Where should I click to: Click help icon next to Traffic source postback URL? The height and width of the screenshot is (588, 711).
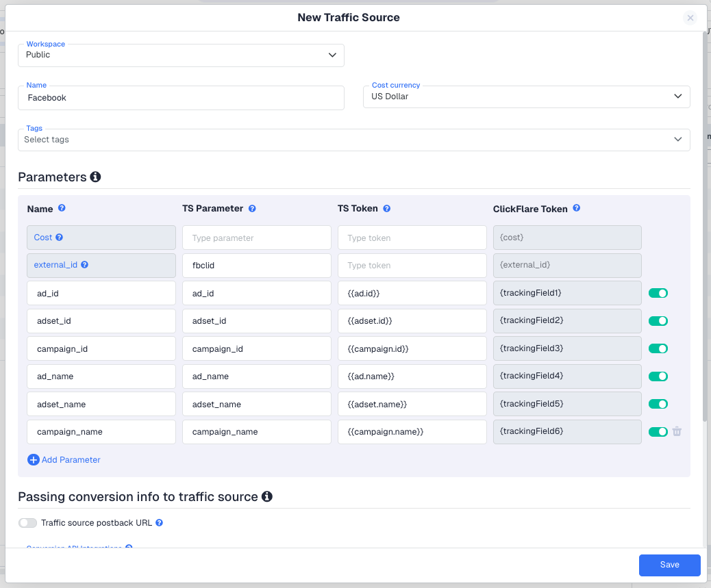[x=159, y=523]
